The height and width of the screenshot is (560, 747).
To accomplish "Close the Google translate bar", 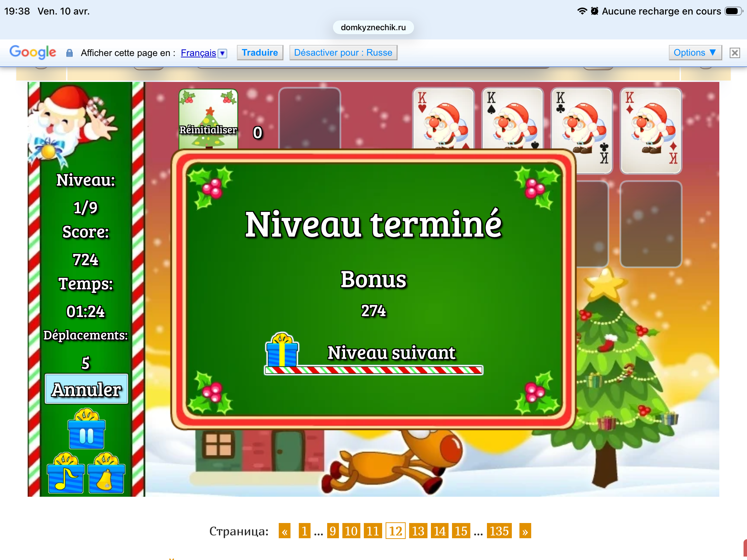I will point(735,53).
